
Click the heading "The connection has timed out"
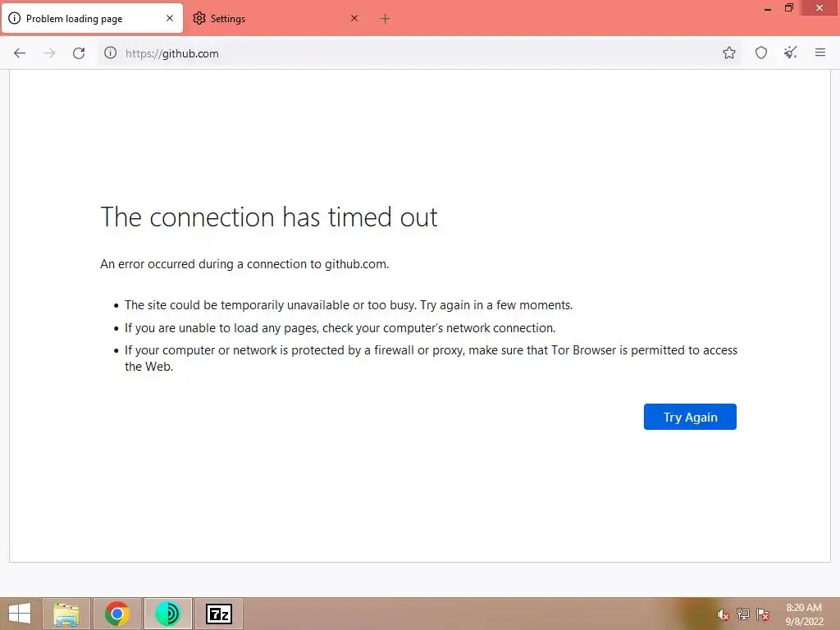pyautogui.click(x=269, y=217)
